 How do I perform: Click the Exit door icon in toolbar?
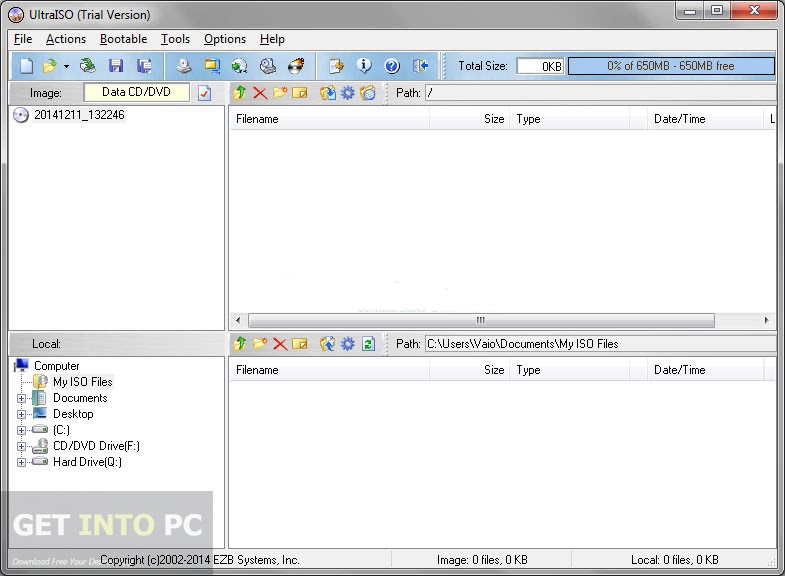(x=420, y=66)
